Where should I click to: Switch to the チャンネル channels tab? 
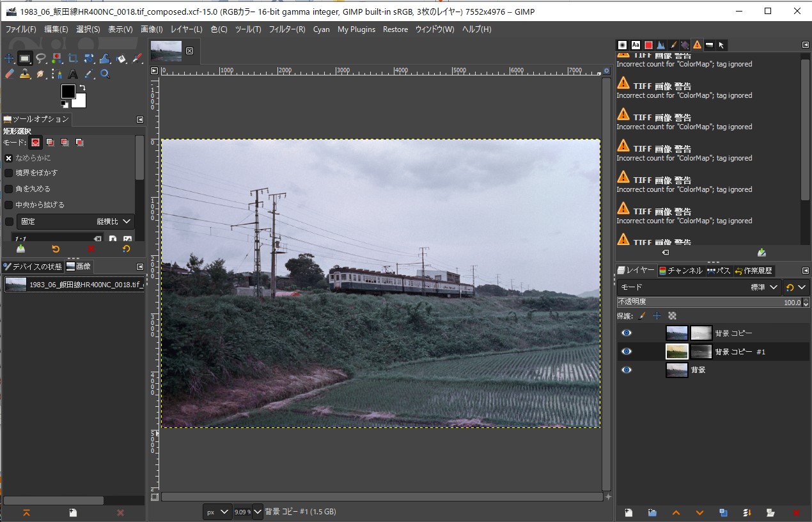681,271
